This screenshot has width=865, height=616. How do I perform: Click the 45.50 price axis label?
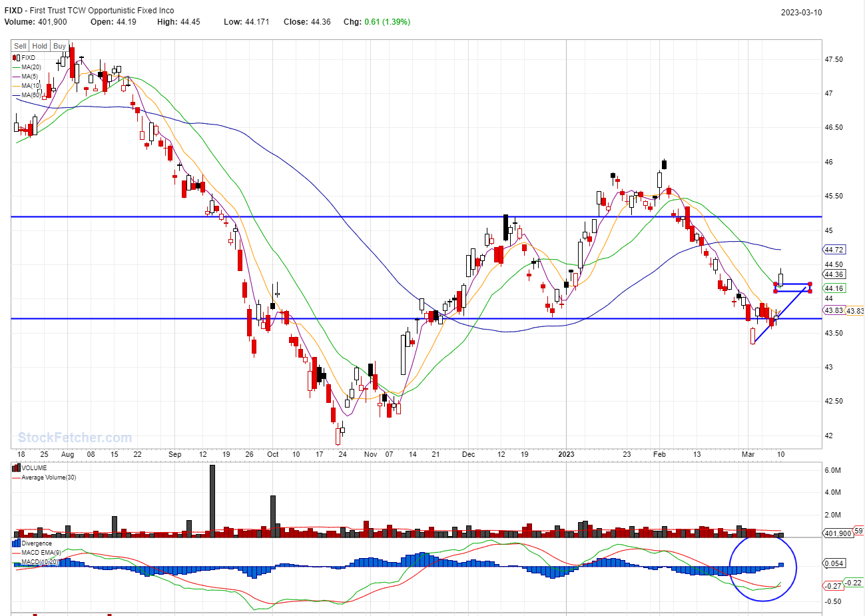pos(834,196)
